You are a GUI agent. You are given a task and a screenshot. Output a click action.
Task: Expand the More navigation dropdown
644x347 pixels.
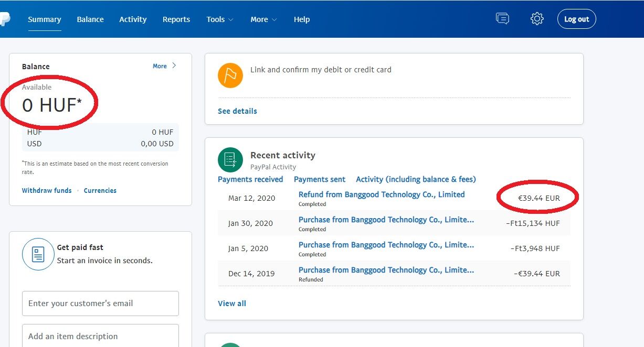click(263, 19)
